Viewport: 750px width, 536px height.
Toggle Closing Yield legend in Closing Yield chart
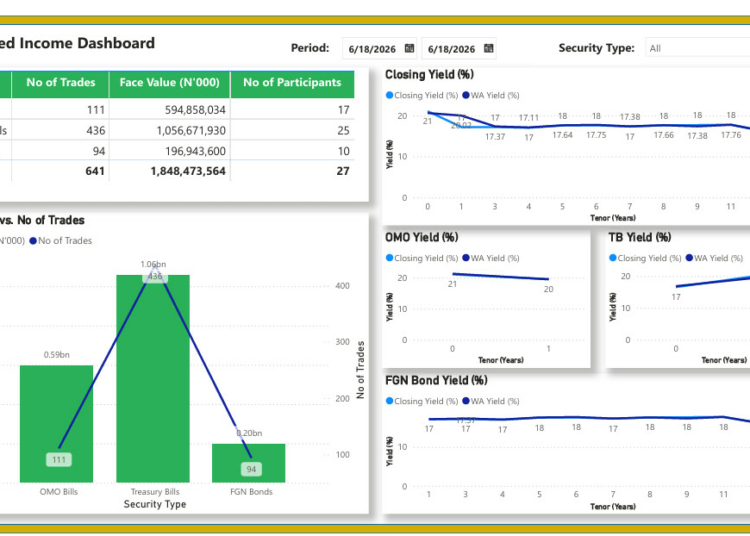[x=422, y=95]
